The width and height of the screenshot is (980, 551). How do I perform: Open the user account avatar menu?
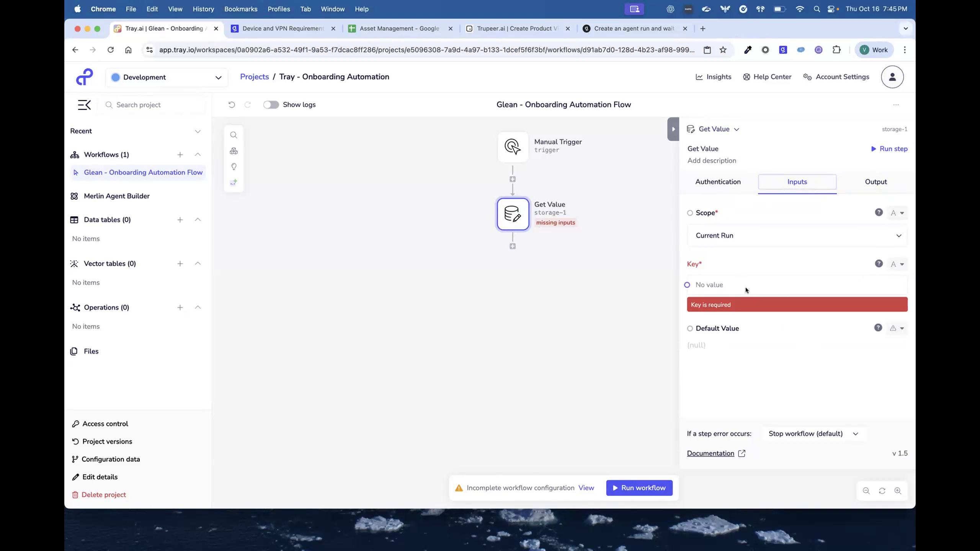pos(892,77)
